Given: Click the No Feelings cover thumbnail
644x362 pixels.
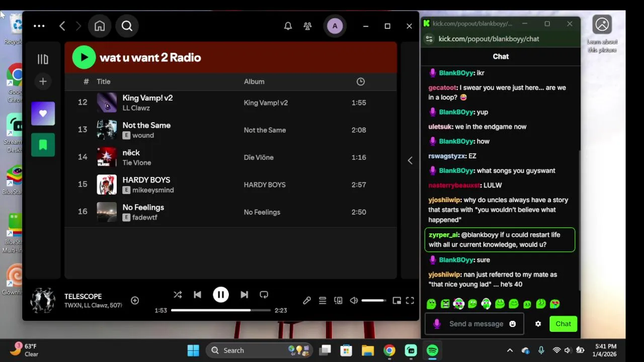Looking at the screenshot, I should tap(107, 212).
